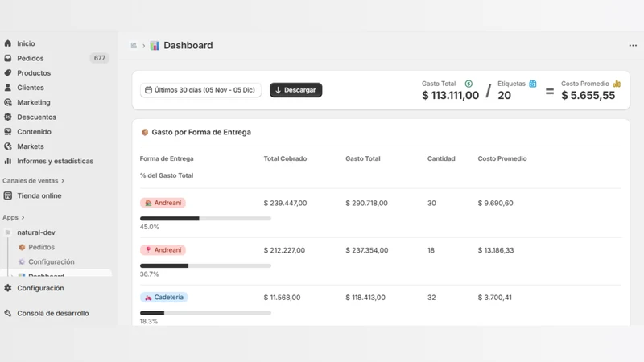Open Productos in sidebar
Screen dimensions: 644x362
tap(34, 72)
